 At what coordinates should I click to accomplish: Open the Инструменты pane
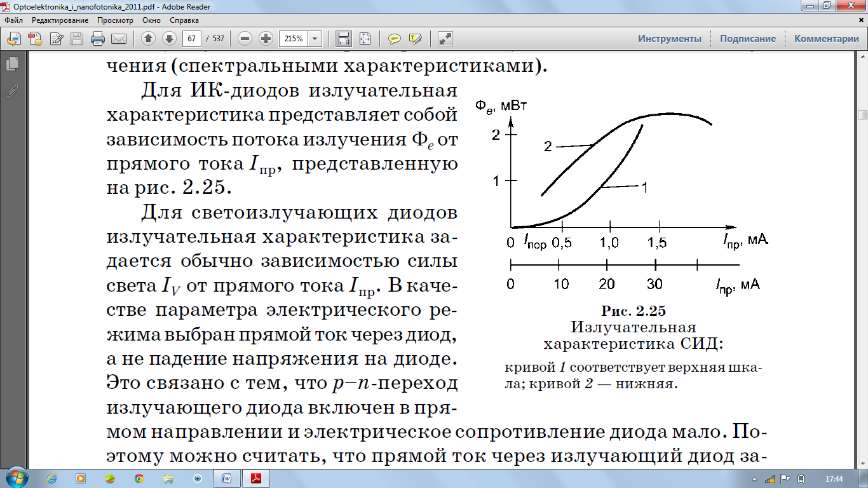[670, 39]
